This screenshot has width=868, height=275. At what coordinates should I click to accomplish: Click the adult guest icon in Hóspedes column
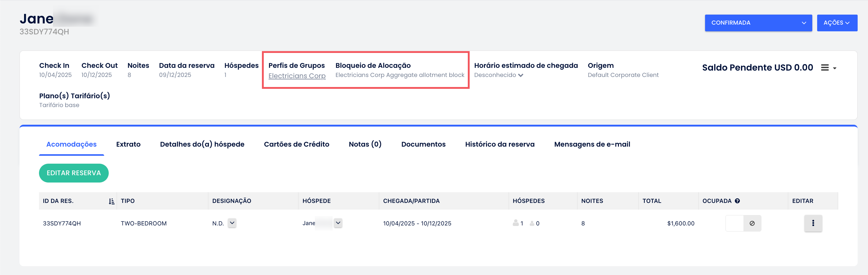515,223
